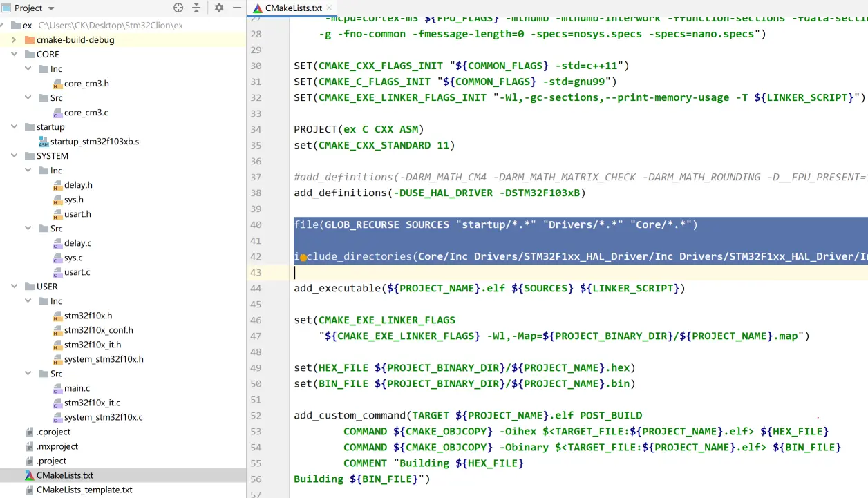868x498 pixels.
Task: Click the set(HEX_FILE line
Action: point(464,367)
